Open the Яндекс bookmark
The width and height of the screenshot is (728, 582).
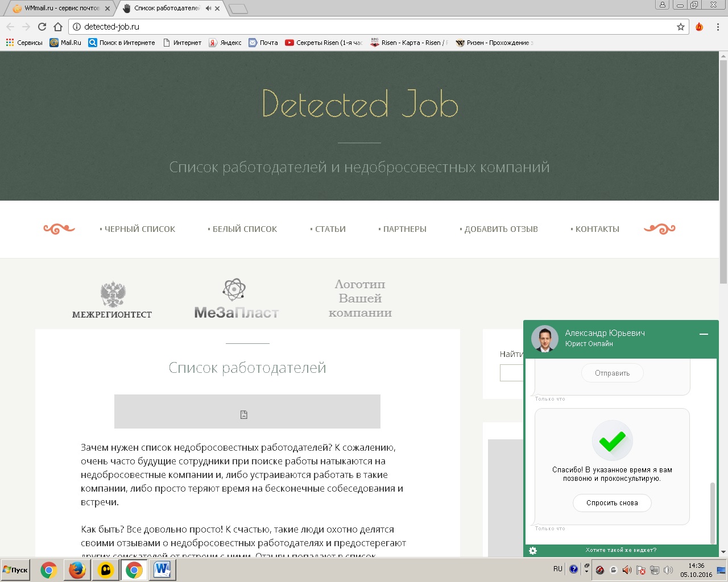tap(225, 43)
